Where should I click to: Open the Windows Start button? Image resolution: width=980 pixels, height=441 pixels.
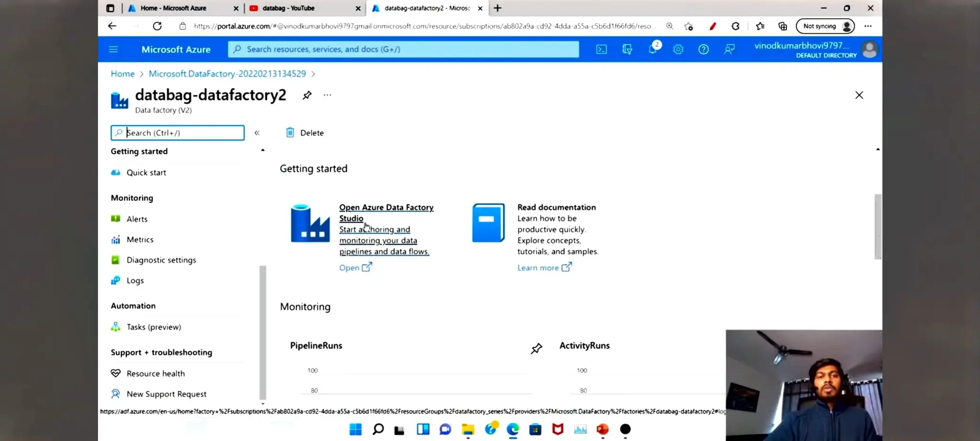[356, 429]
